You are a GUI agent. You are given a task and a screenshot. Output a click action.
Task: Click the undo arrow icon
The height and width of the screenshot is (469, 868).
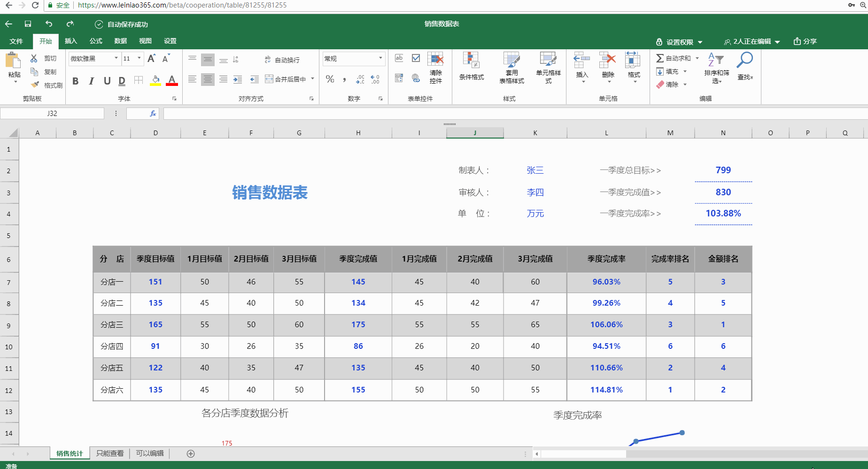[49, 24]
